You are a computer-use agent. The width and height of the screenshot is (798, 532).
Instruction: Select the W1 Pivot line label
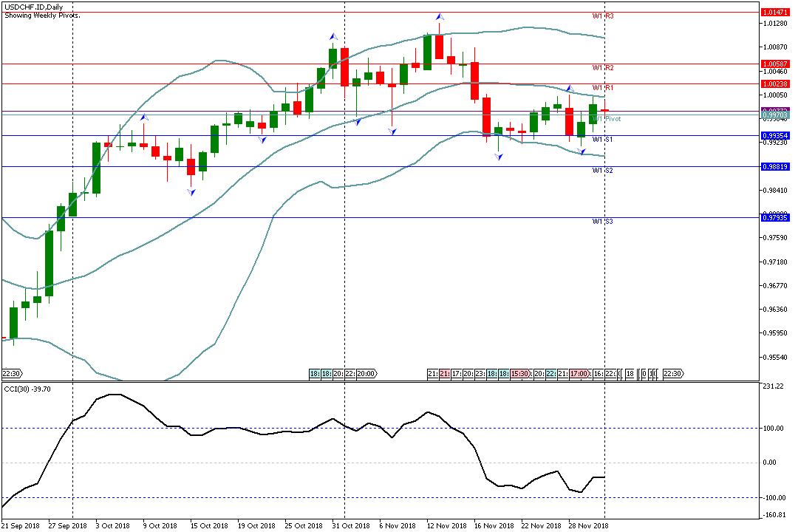click(607, 118)
